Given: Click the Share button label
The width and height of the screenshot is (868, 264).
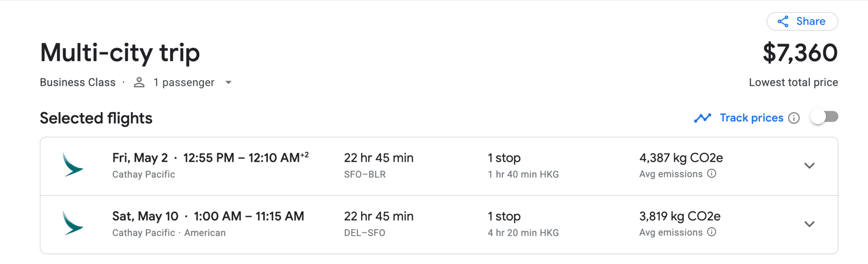Looking at the screenshot, I should pyautogui.click(x=811, y=21).
